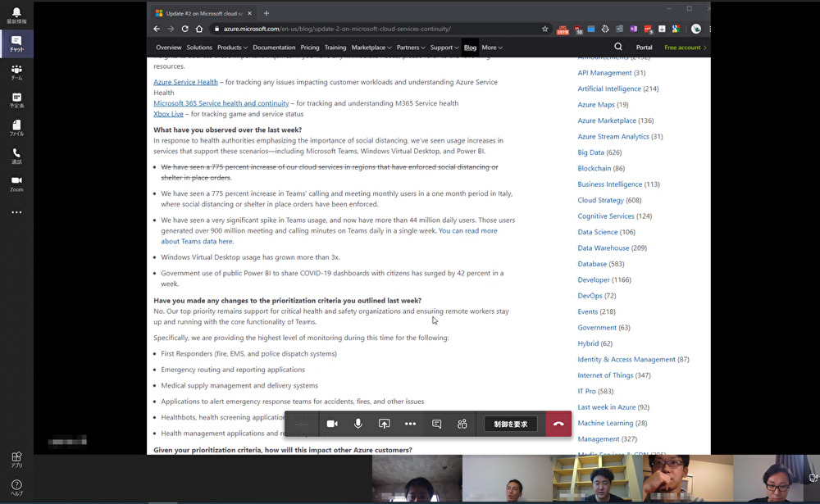Expand Support dropdown in Azure navigation
820x504 pixels.
(x=444, y=48)
